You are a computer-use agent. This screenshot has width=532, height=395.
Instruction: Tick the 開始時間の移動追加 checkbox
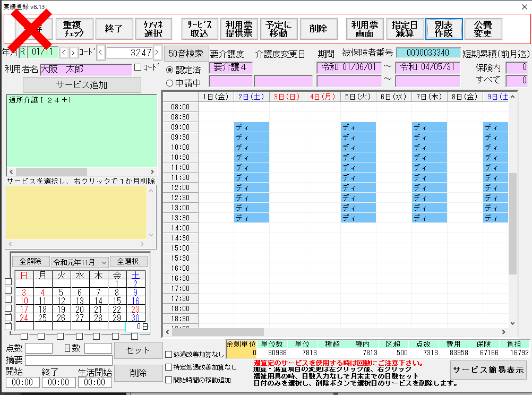coord(169,380)
